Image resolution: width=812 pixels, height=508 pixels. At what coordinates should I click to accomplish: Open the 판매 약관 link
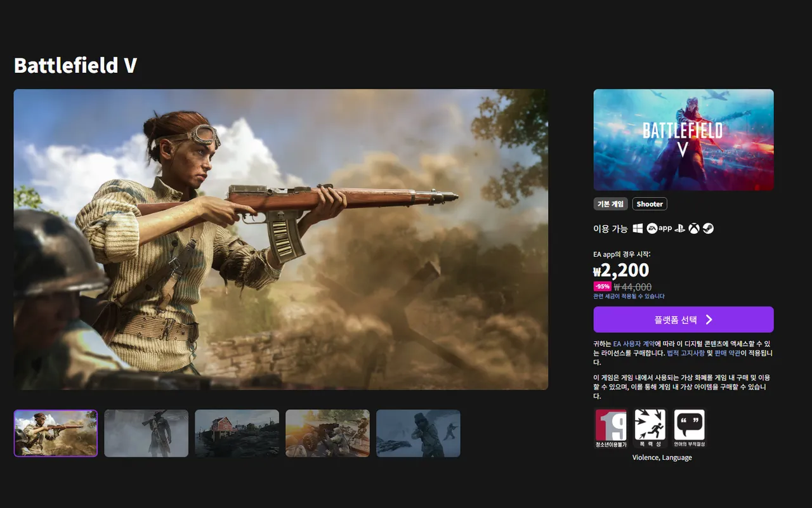(x=727, y=353)
